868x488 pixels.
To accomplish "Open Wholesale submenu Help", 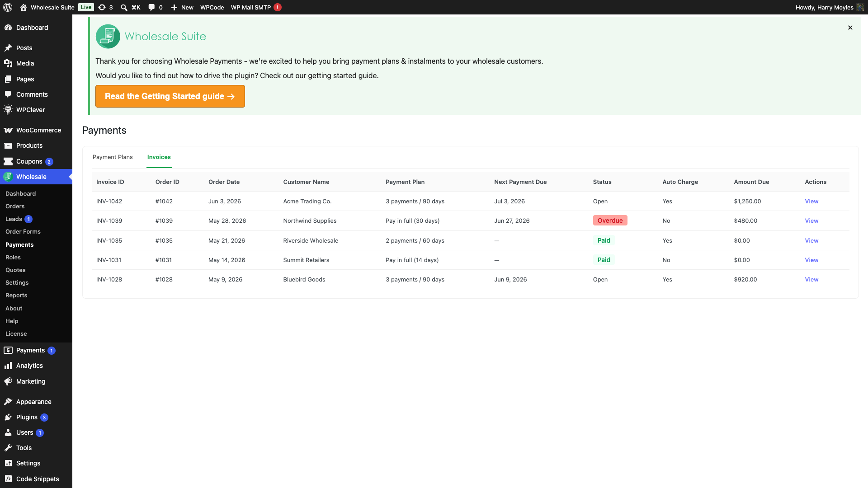I will [x=12, y=321].
